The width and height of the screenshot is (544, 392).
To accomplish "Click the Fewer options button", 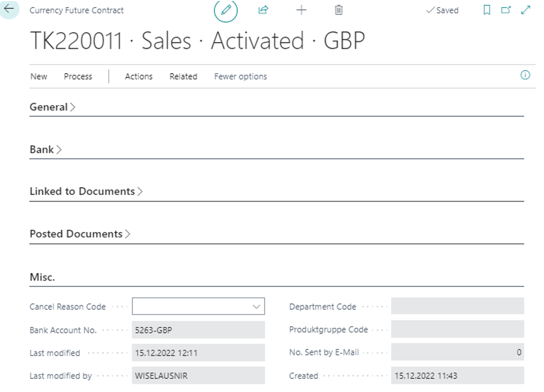I will pyautogui.click(x=240, y=76).
